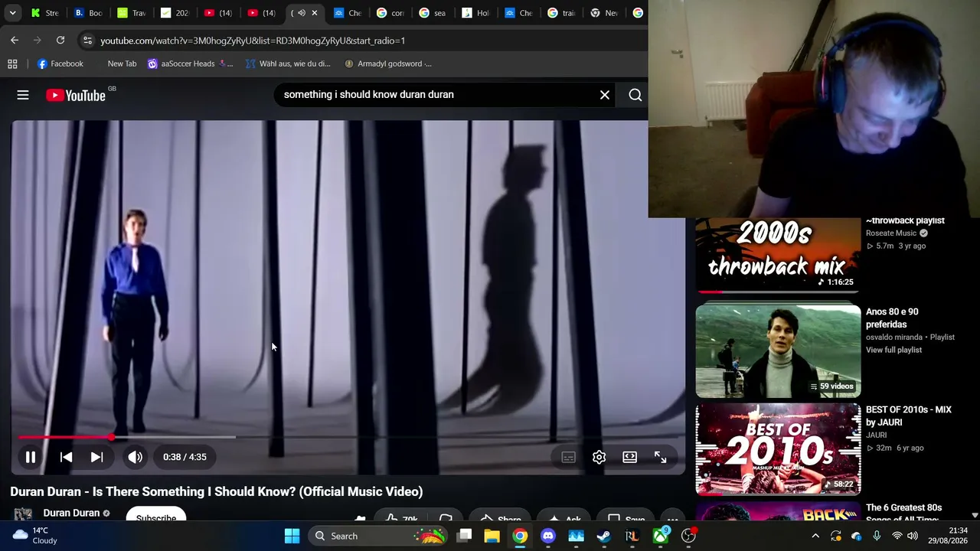The width and height of the screenshot is (980, 551).
Task: Open the 'Wähl aus, wie du di...' bookmark
Action: pyautogui.click(x=288, y=64)
